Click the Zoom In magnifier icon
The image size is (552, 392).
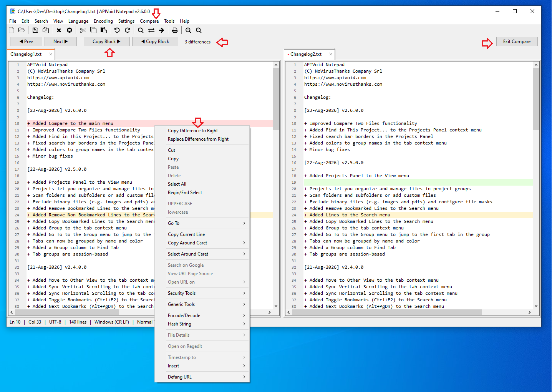point(188,30)
